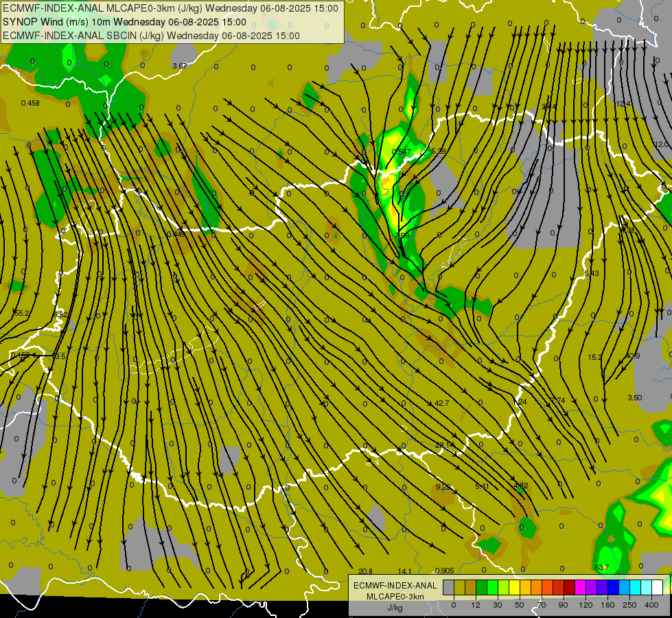Click the SYNOP Wind 10m title line
This screenshot has width=672, height=618.
(x=124, y=22)
